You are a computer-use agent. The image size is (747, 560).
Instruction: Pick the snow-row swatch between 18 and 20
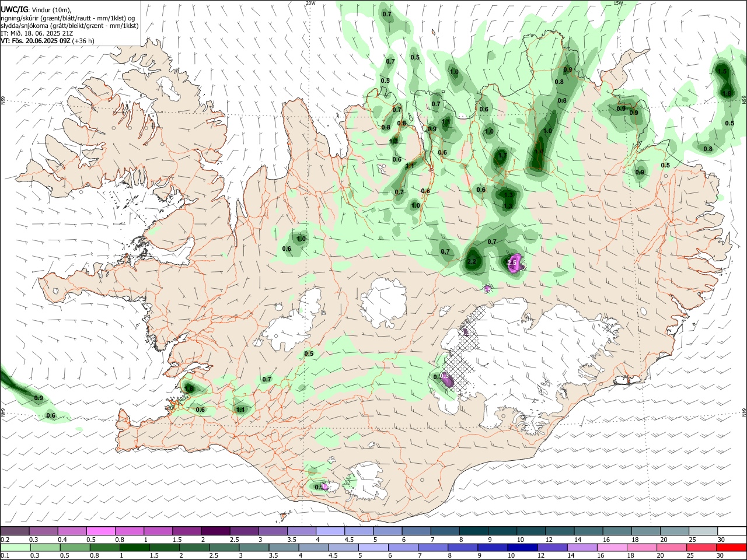(x=645, y=531)
